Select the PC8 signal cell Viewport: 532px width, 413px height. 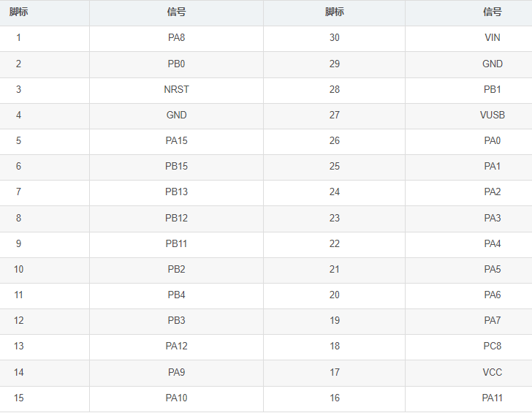coord(492,346)
